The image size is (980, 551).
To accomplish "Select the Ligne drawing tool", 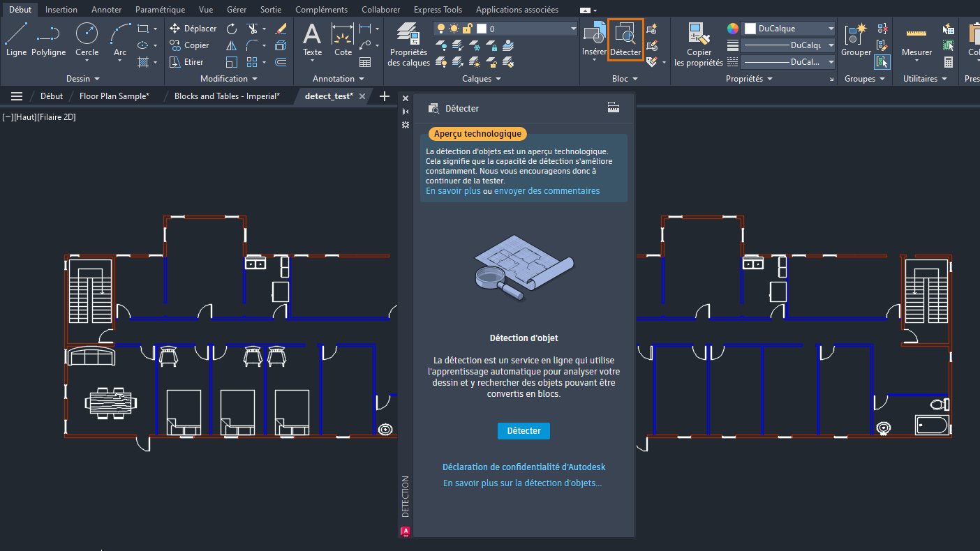I will [16, 39].
